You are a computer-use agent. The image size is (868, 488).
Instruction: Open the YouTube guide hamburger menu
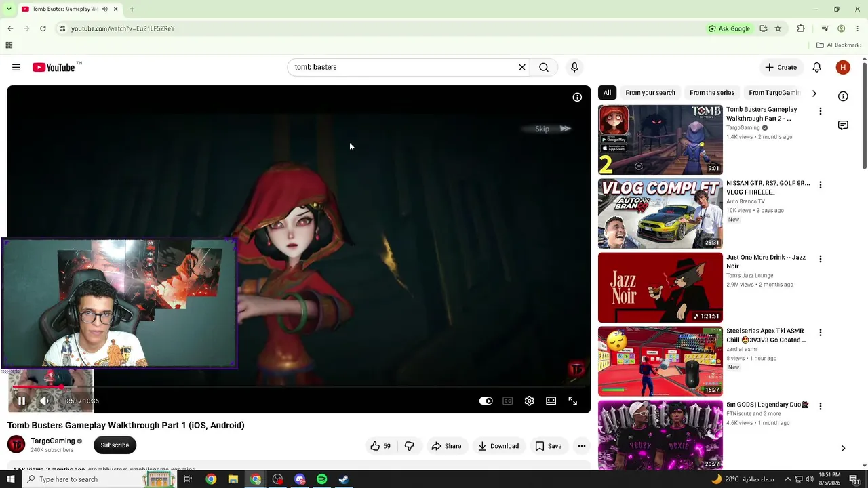16,67
